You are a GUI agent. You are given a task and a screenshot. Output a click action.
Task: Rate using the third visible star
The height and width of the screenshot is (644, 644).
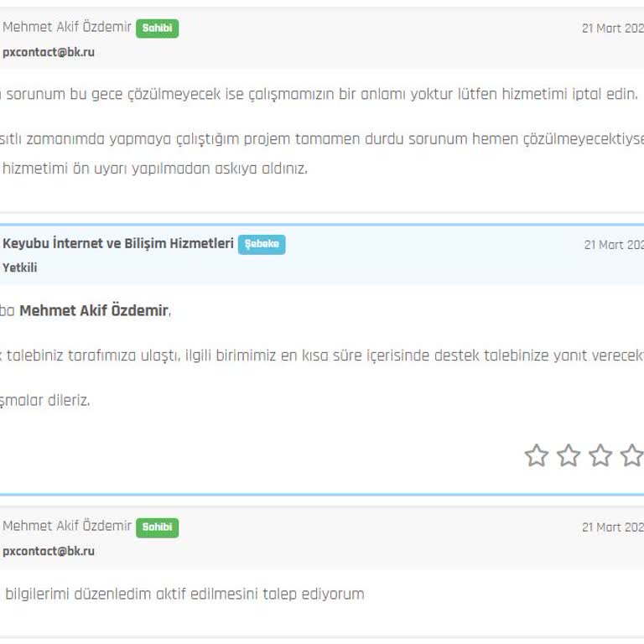tap(600, 456)
